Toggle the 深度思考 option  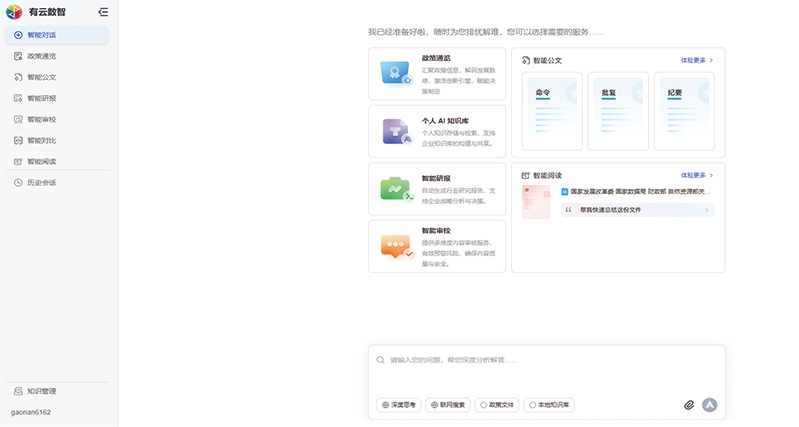(399, 405)
